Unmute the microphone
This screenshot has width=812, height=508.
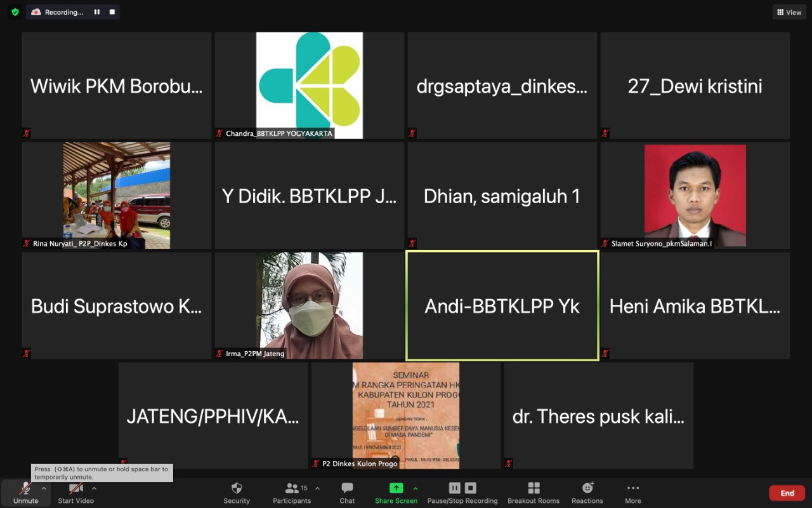pos(26,493)
